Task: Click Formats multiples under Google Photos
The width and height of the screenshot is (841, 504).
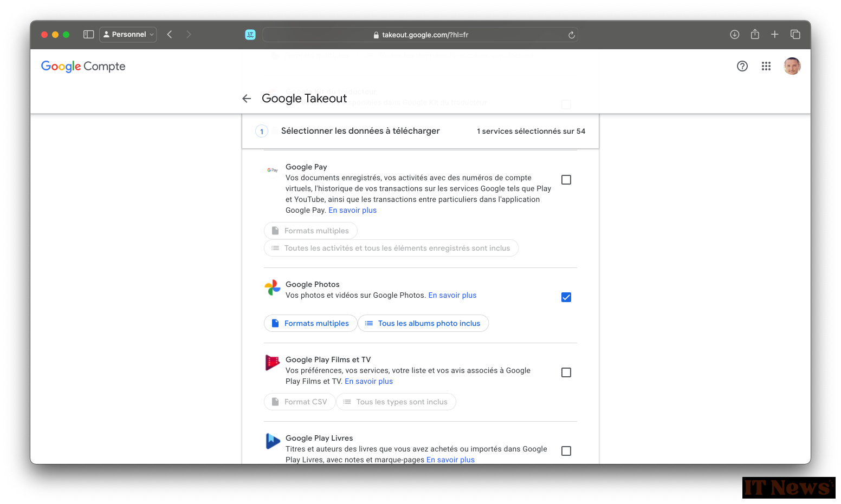Action: 310,323
